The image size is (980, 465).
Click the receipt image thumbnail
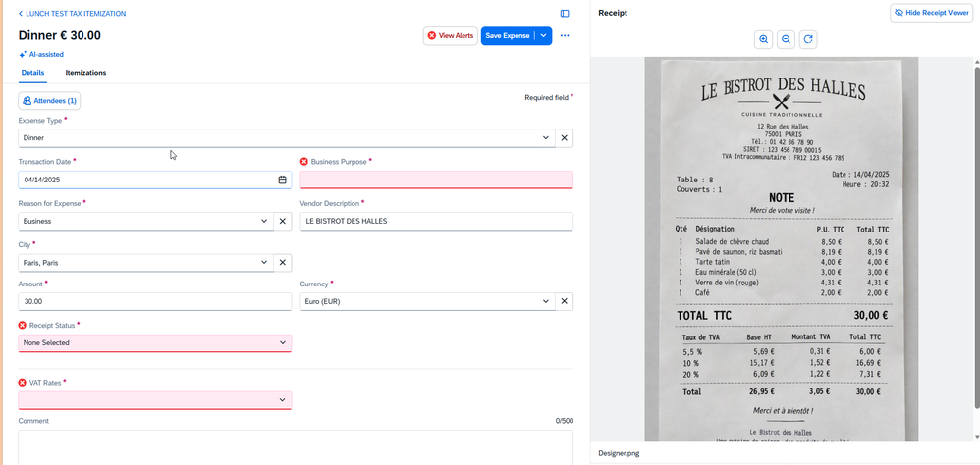[x=782, y=249]
